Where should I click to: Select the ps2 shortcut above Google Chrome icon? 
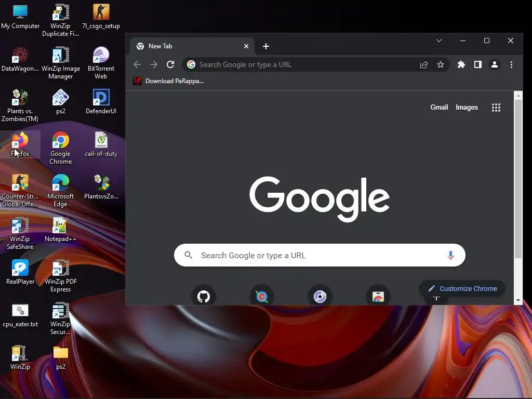point(60,101)
